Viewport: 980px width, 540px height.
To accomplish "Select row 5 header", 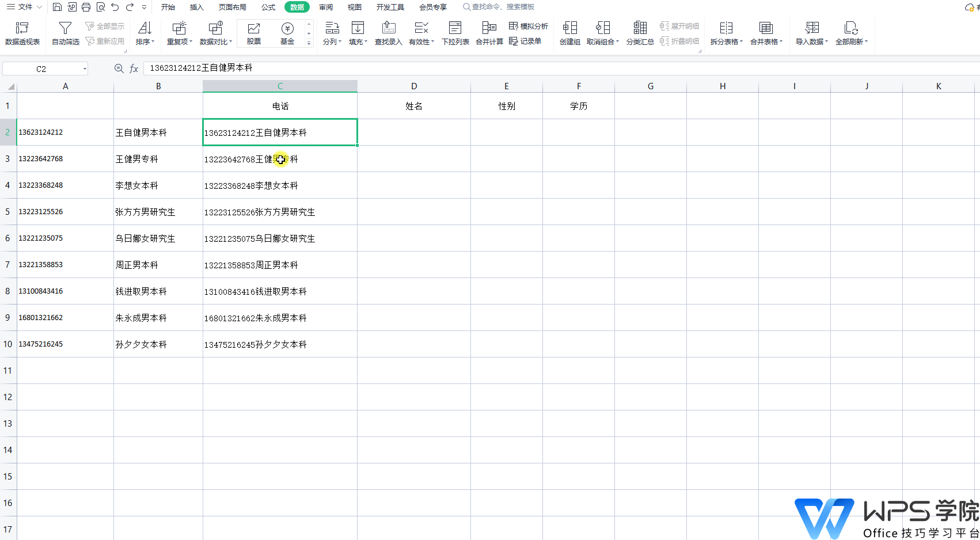I will (7, 212).
